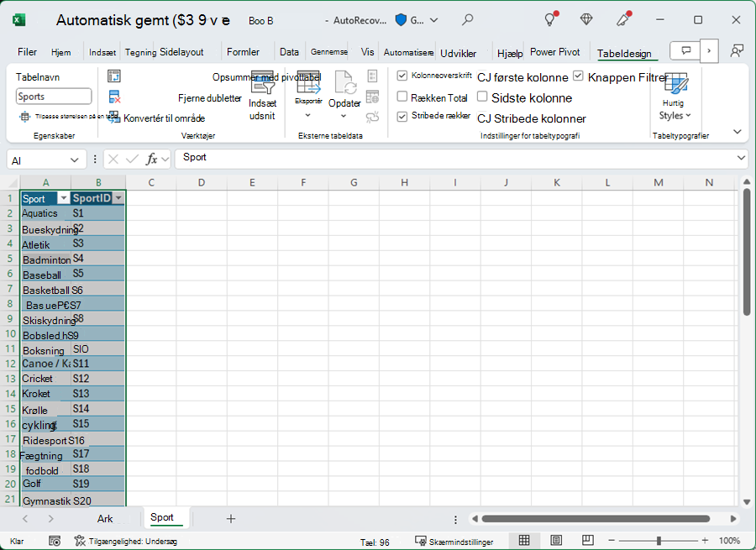Viewport: 756px width, 550px height.
Task: Click Skærmindstillinger in status bar
Action: pyautogui.click(x=454, y=542)
